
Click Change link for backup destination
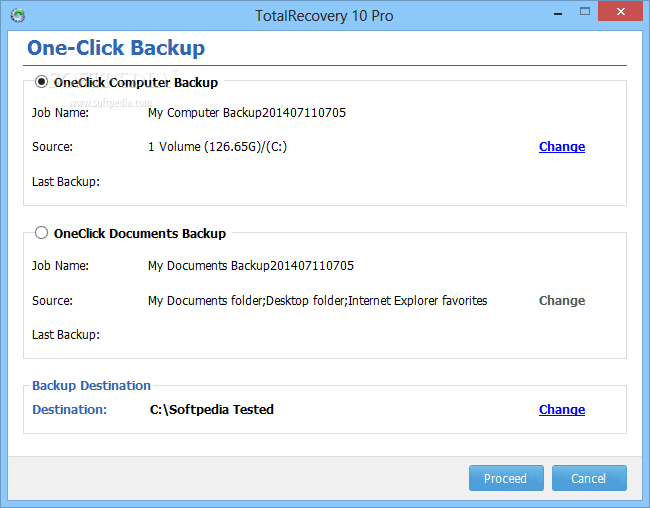pos(562,409)
